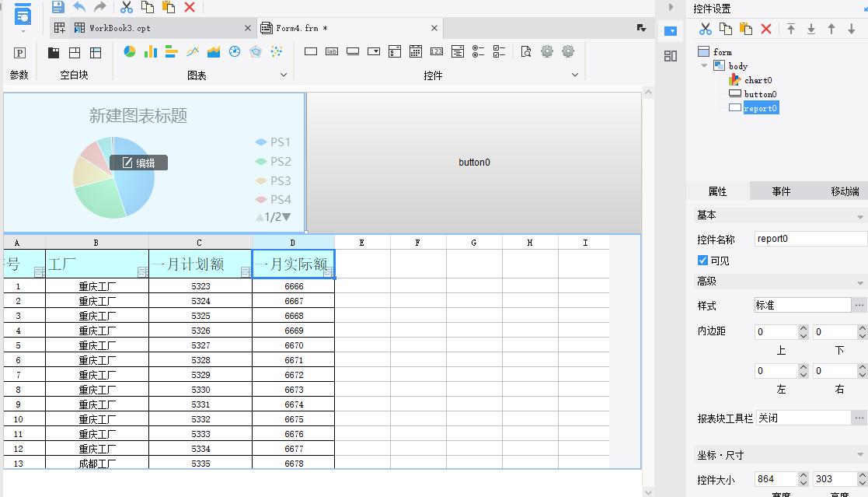Select the bar chart icon in 图表 group
Screen dimensions: 868x497
[151, 51]
